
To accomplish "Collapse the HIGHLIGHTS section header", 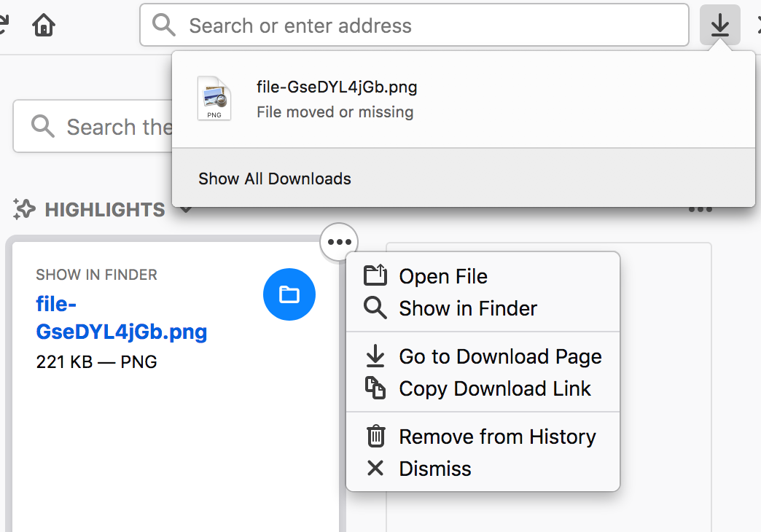I will tap(104, 210).
